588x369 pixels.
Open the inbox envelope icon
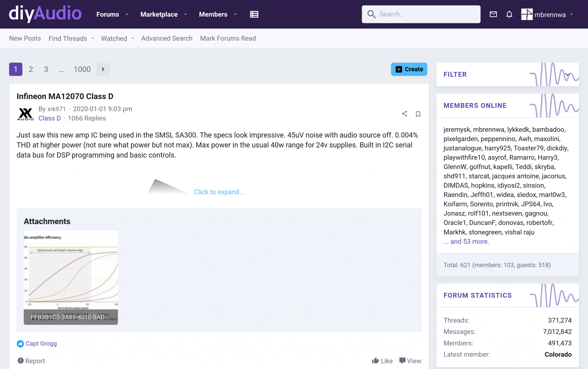coord(493,14)
